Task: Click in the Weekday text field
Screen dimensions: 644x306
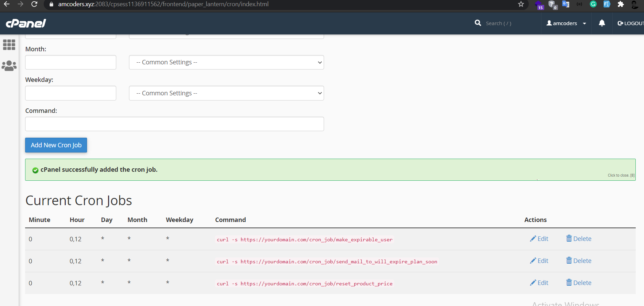Action: (x=71, y=93)
